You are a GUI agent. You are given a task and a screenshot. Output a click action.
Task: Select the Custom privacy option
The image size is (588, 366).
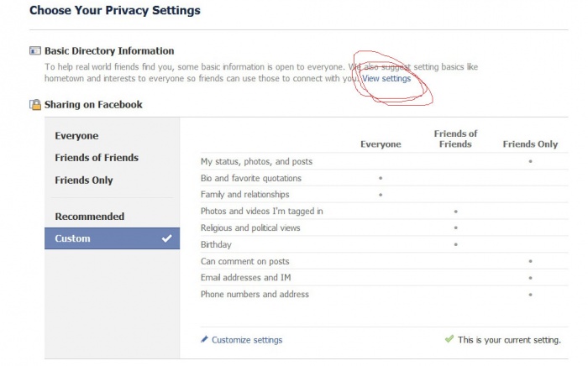click(72, 238)
